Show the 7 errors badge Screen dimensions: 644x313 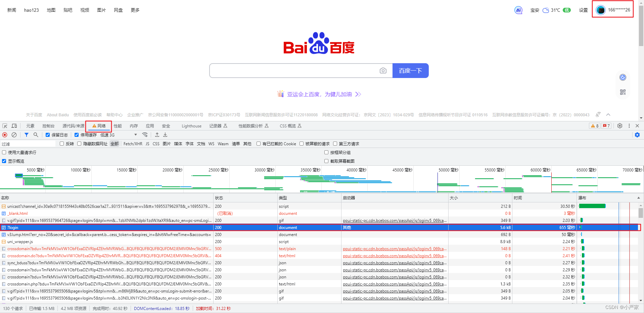(606, 126)
